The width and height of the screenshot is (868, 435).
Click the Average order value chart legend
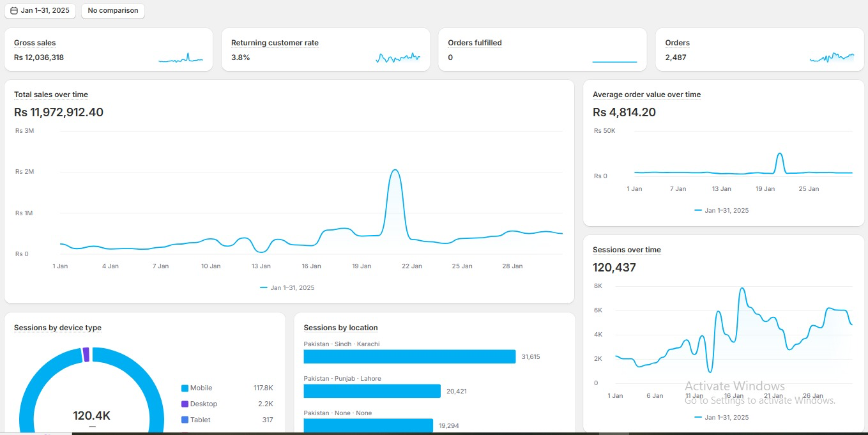click(722, 211)
